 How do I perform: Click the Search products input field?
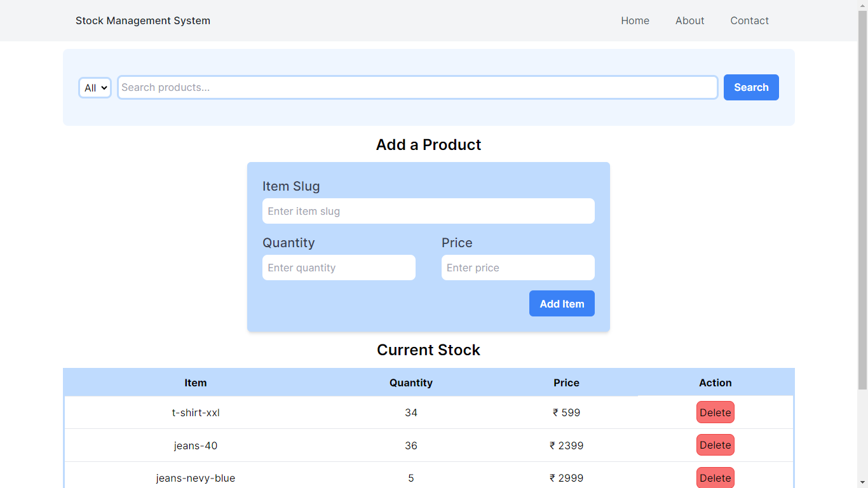[417, 88]
